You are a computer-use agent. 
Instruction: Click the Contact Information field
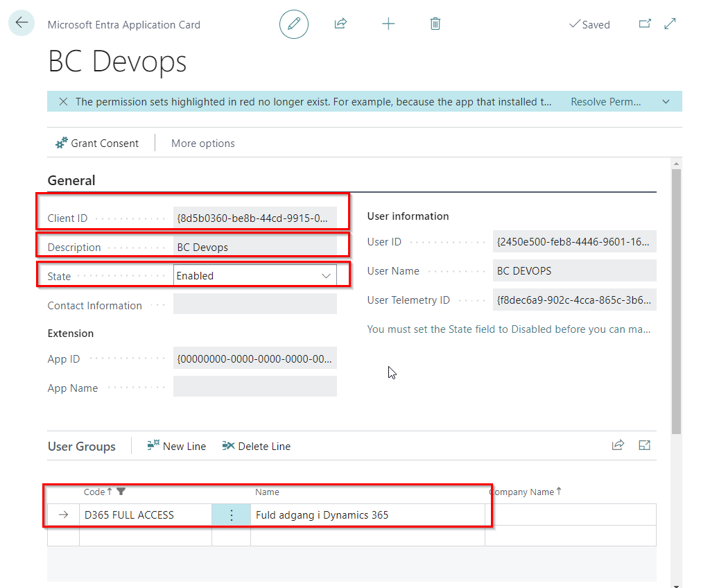(x=255, y=304)
